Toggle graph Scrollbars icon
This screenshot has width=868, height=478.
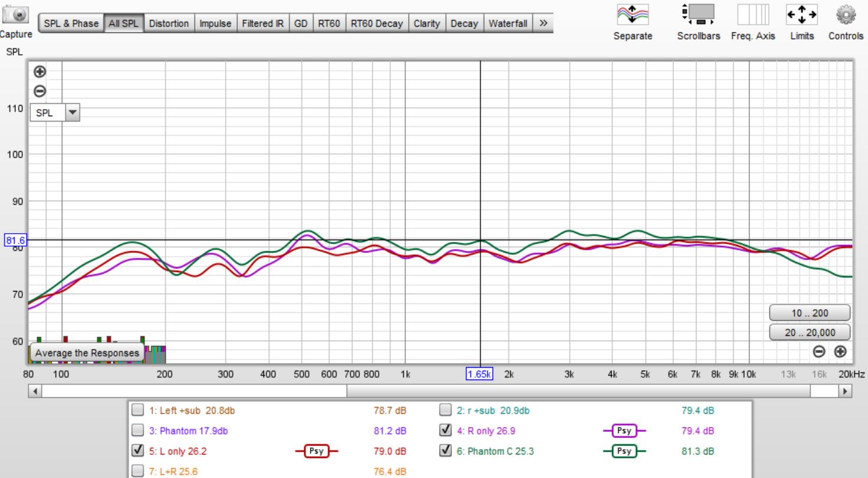[698, 14]
